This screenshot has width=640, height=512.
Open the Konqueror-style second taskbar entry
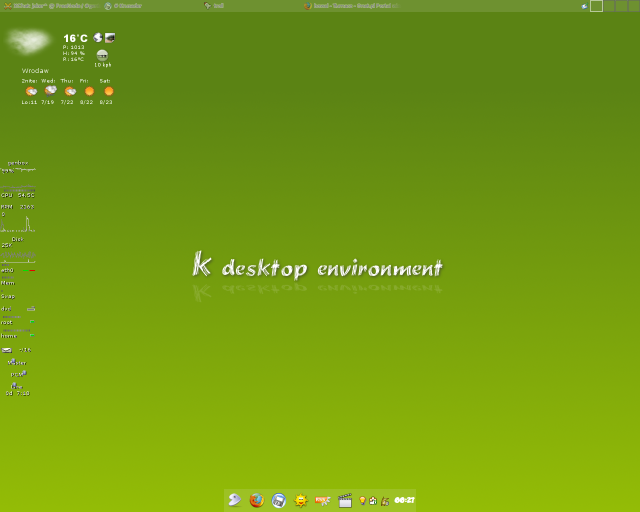pos(123,6)
